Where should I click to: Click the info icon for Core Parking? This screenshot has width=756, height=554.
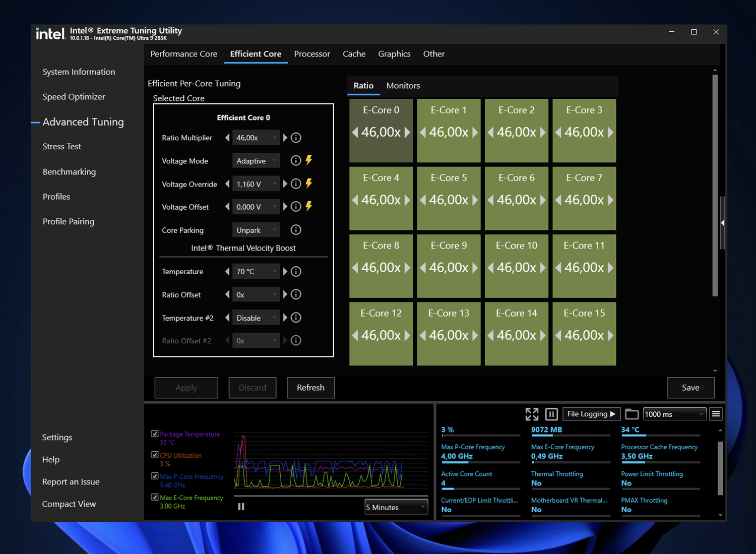pos(296,230)
